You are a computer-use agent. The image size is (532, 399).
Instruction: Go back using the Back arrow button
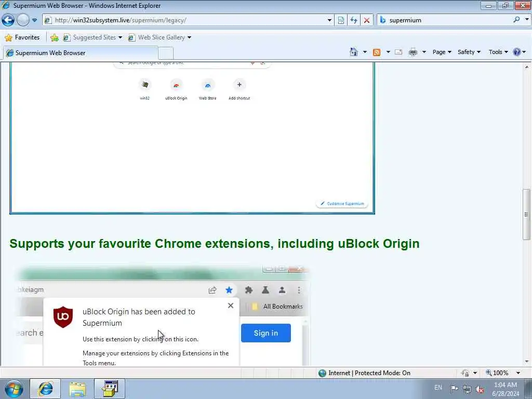coord(8,20)
